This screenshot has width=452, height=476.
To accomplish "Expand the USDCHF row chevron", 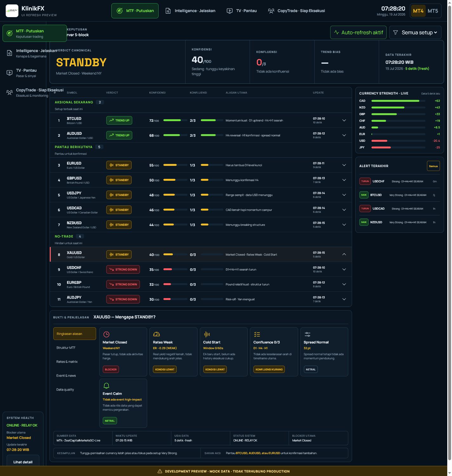I will point(344,270).
